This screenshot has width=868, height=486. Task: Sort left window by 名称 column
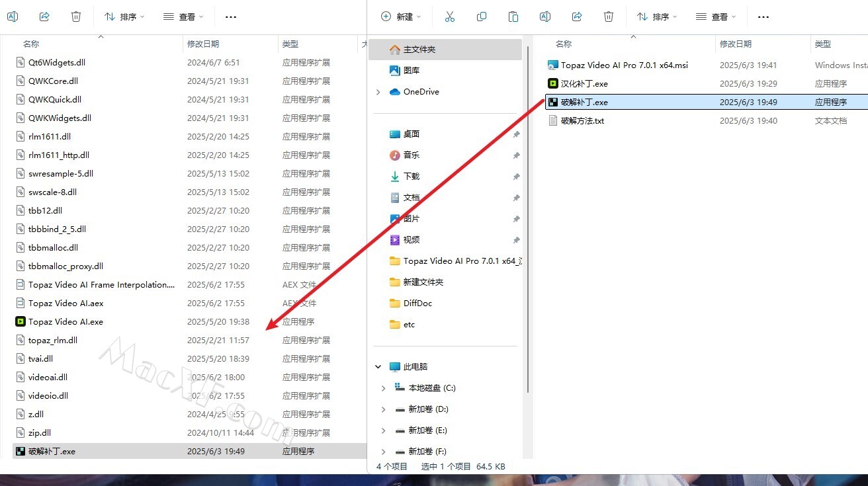[31, 44]
